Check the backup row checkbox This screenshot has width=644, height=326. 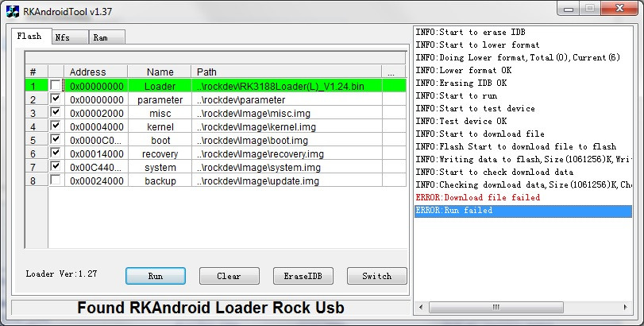[56, 180]
